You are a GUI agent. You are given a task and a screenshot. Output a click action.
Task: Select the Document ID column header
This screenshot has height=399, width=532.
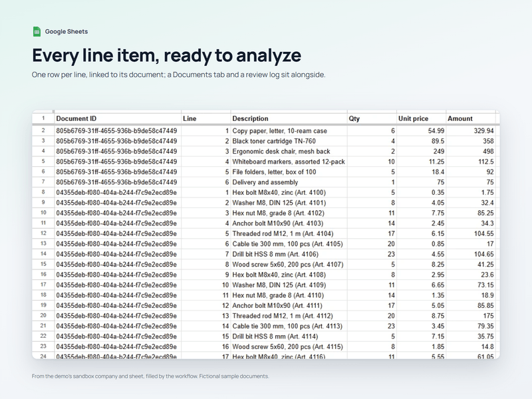coord(118,118)
